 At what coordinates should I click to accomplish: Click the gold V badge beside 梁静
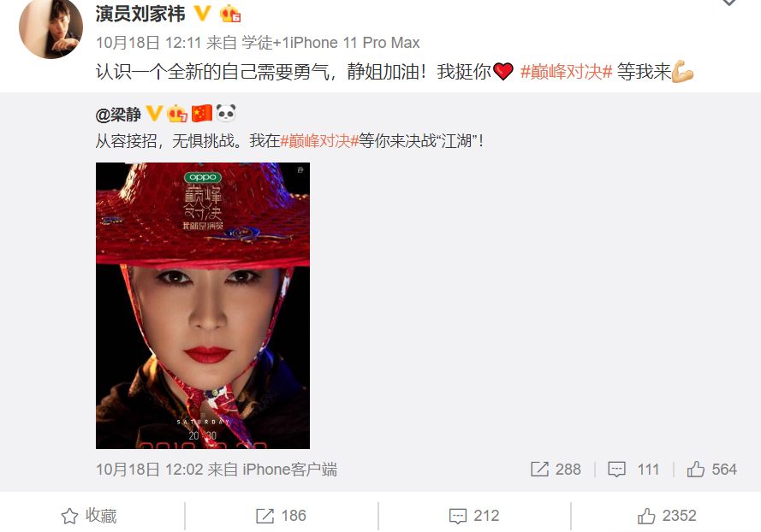[154, 114]
